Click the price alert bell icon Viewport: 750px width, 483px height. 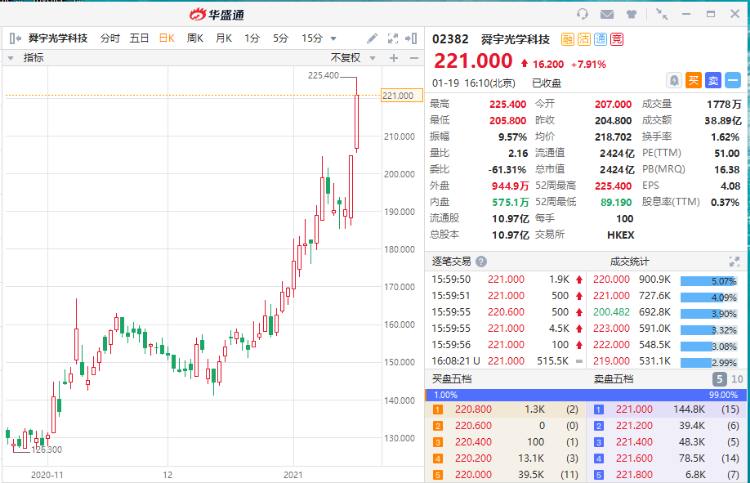tap(675, 80)
